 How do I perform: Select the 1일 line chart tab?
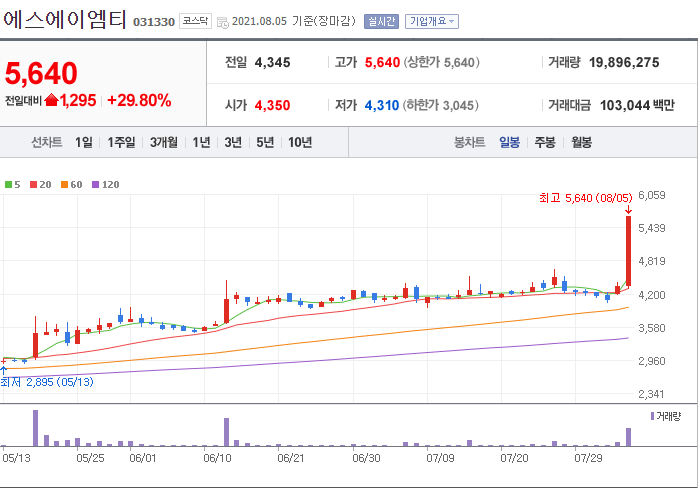84,142
